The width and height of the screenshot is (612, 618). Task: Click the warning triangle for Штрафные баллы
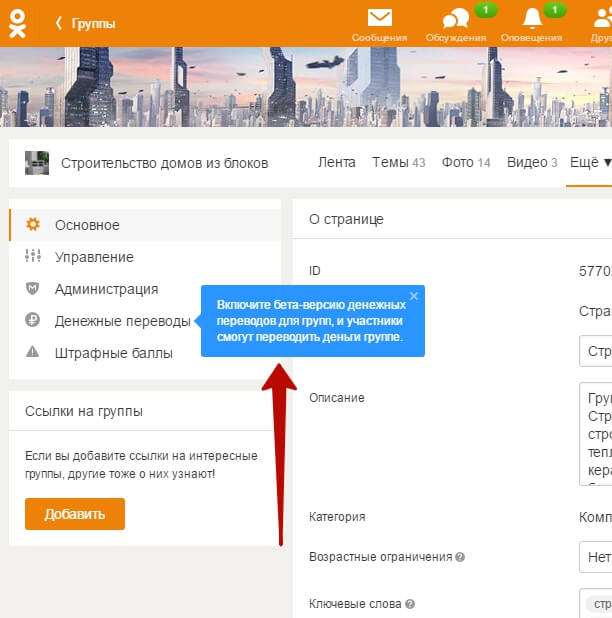(33, 352)
